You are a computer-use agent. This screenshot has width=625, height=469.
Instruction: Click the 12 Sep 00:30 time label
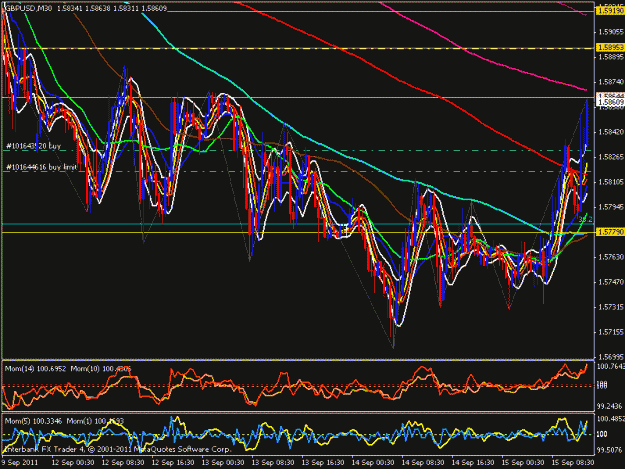click(73, 463)
